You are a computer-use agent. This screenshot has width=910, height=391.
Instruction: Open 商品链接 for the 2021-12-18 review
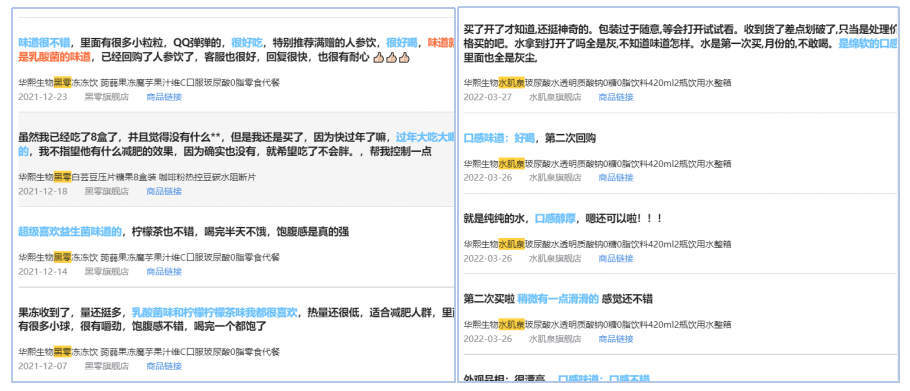(164, 191)
